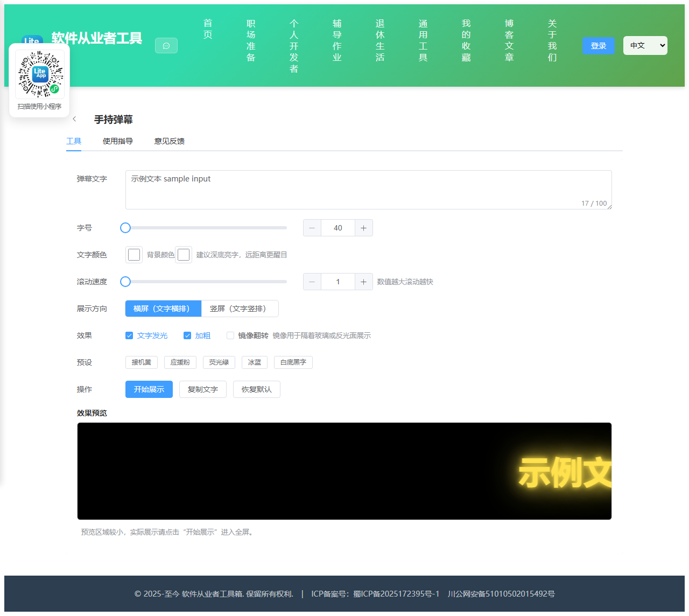Open 我的收藏 navigation item
This screenshot has height=616, width=689.
pyautogui.click(x=466, y=40)
